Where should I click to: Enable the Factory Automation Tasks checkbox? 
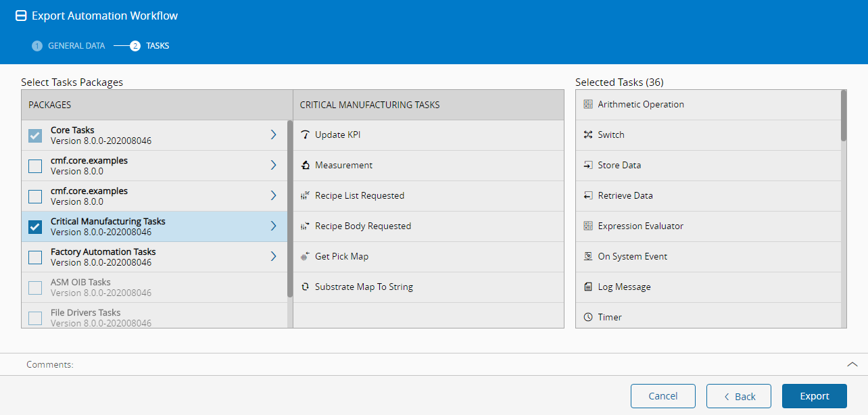(35, 258)
